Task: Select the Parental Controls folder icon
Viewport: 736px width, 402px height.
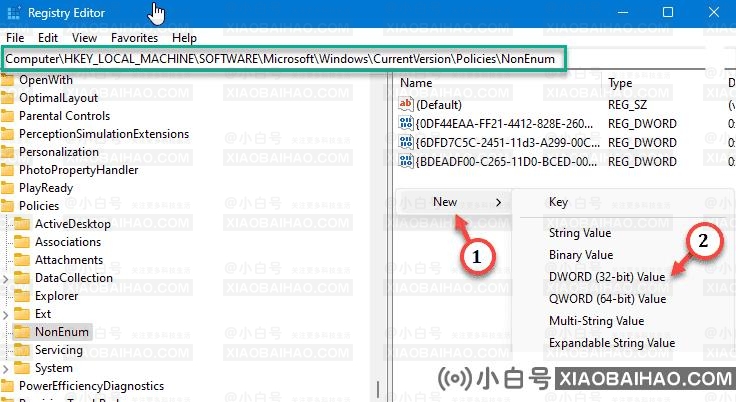Action: tap(8, 116)
